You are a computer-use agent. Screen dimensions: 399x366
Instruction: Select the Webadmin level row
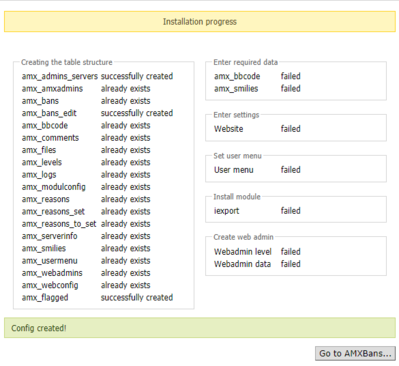[x=257, y=252]
